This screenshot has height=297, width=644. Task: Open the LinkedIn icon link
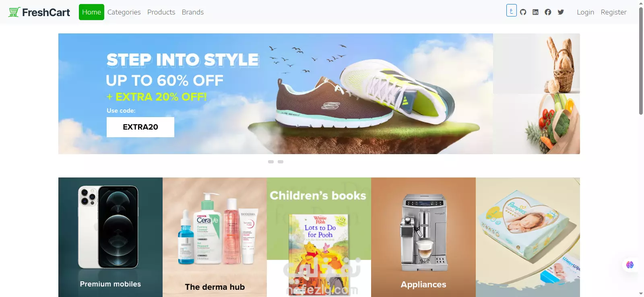[x=535, y=12]
